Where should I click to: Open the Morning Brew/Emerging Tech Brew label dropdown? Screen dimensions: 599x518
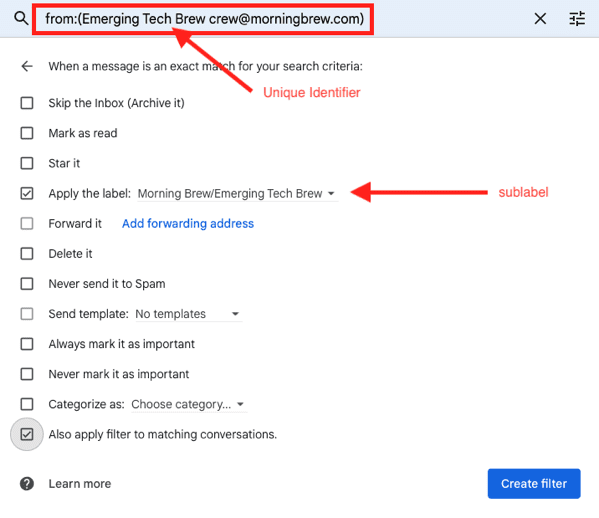pos(237,194)
